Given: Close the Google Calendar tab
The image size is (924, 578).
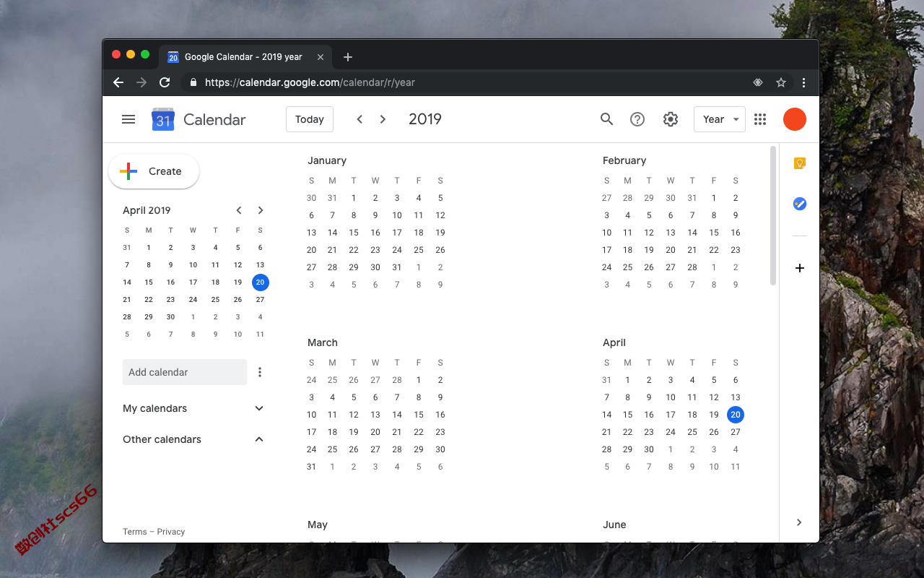Looking at the screenshot, I should point(321,57).
